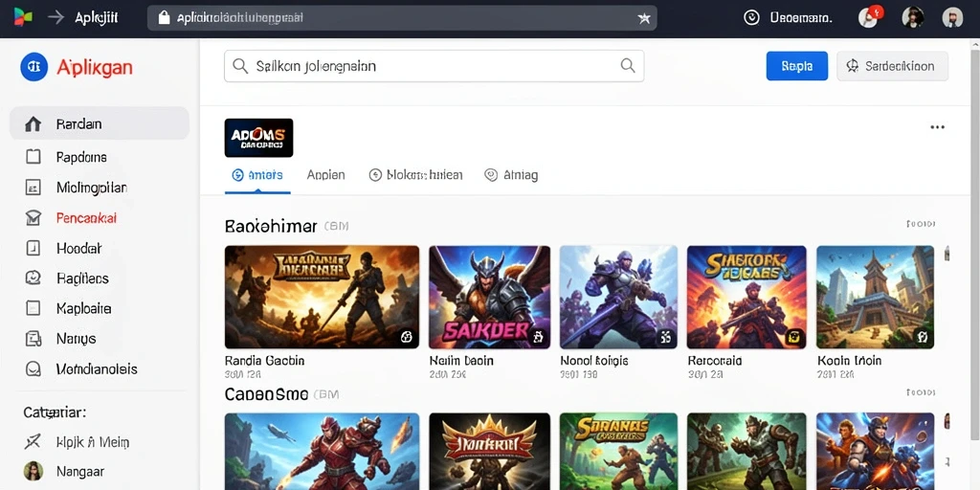Viewport: 980px width, 490px height.
Task: Select the Anters tab
Action: tap(257, 175)
